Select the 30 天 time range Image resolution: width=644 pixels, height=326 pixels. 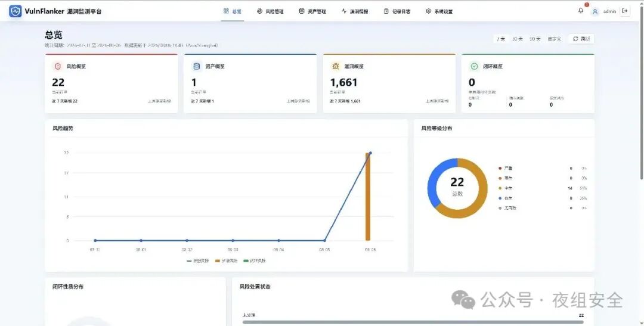point(517,39)
